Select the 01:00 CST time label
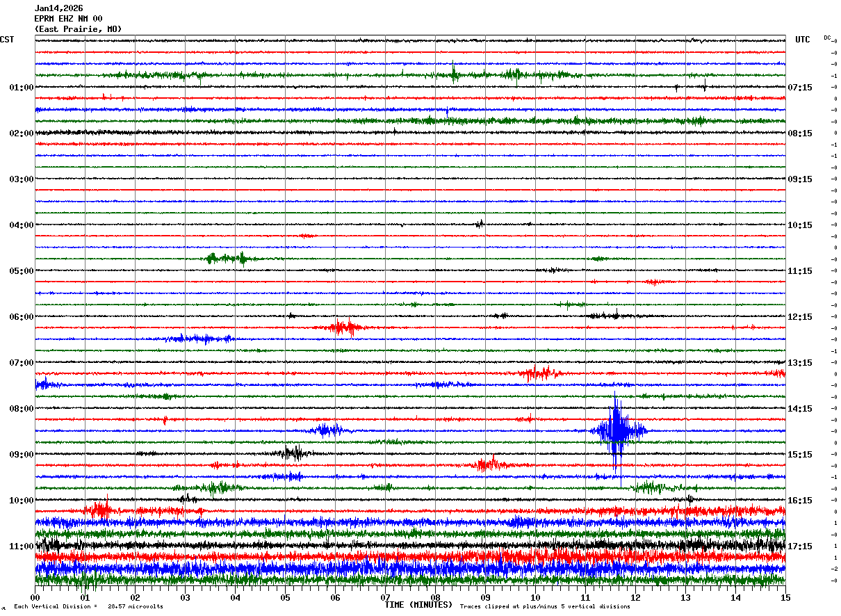This screenshot has width=841, height=616. (22, 88)
